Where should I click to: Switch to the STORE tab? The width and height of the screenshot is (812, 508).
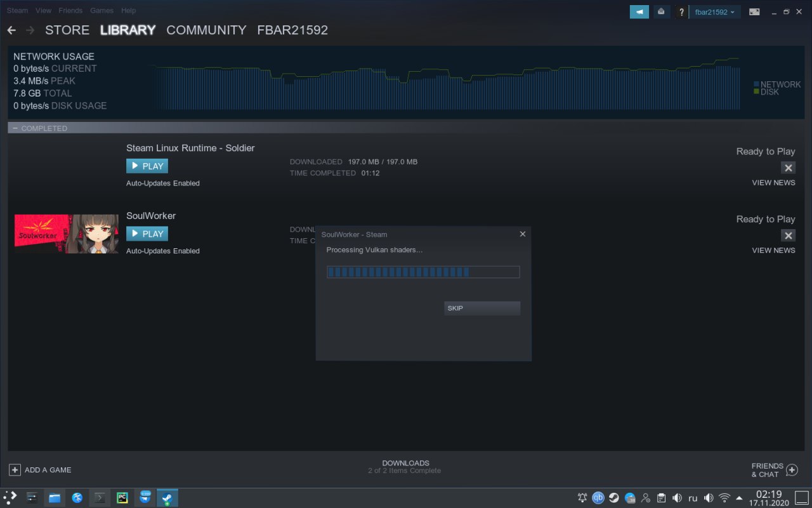67,30
